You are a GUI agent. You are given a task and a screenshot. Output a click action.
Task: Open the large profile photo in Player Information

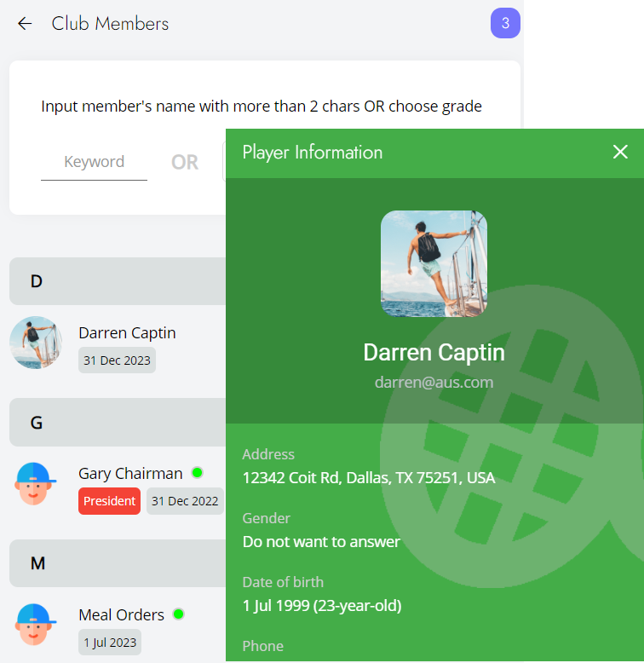(434, 263)
